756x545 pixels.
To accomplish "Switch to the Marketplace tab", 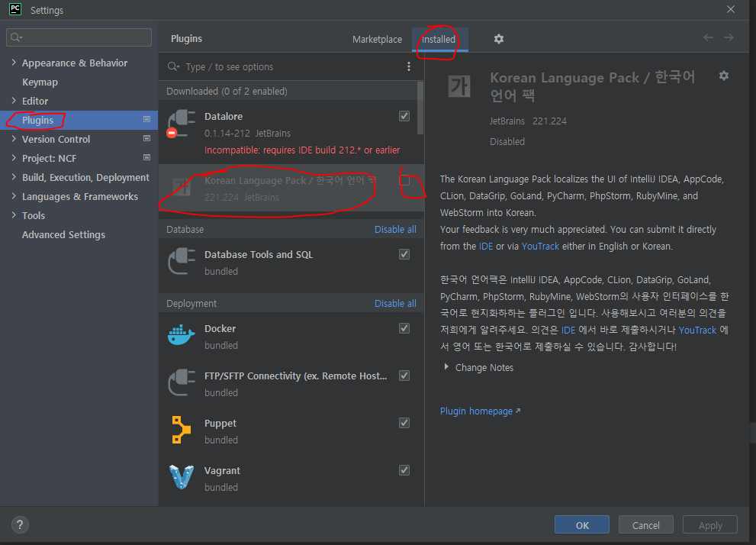I will [377, 40].
